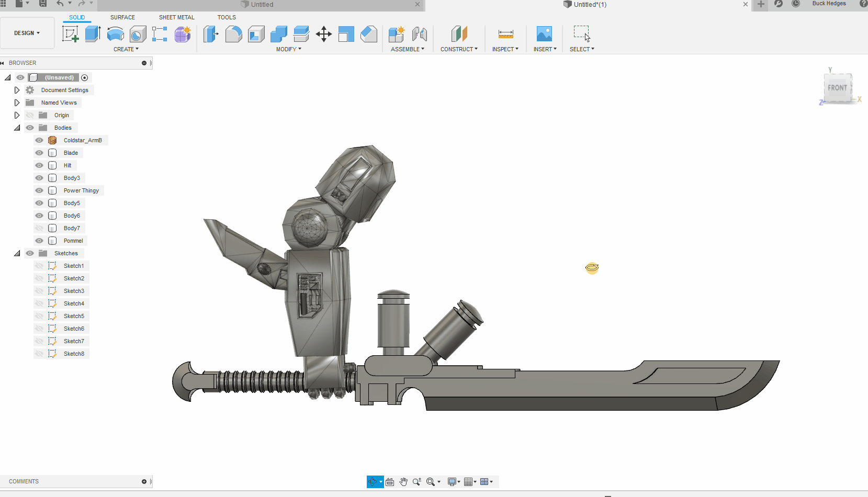Toggle visibility of Sketch1

[x=39, y=266]
